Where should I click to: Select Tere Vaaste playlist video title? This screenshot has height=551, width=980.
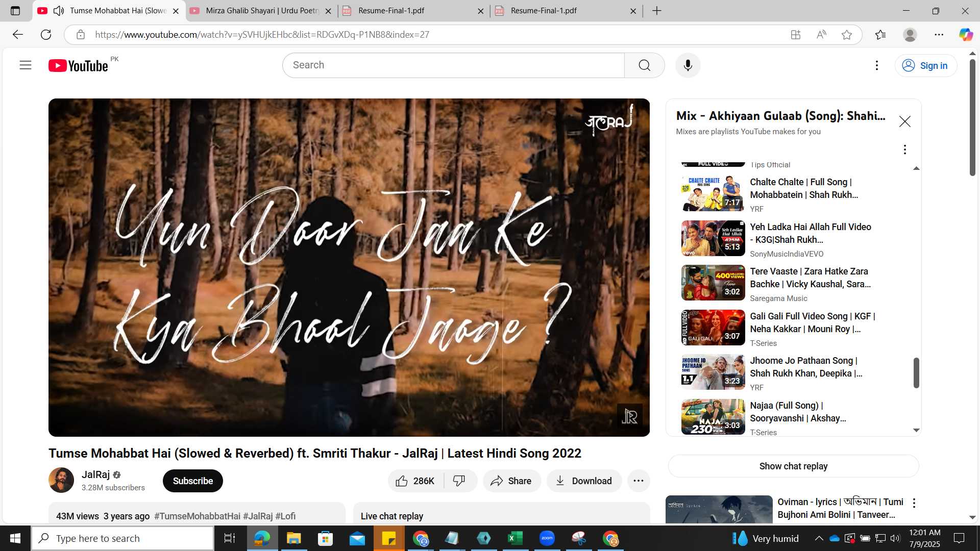coord(810,278)
